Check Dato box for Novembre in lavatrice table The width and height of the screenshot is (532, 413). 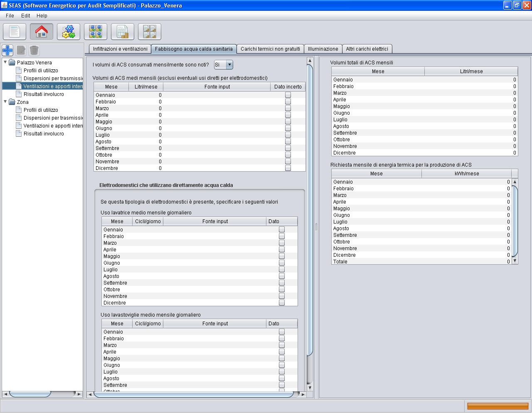click(282, 296)
